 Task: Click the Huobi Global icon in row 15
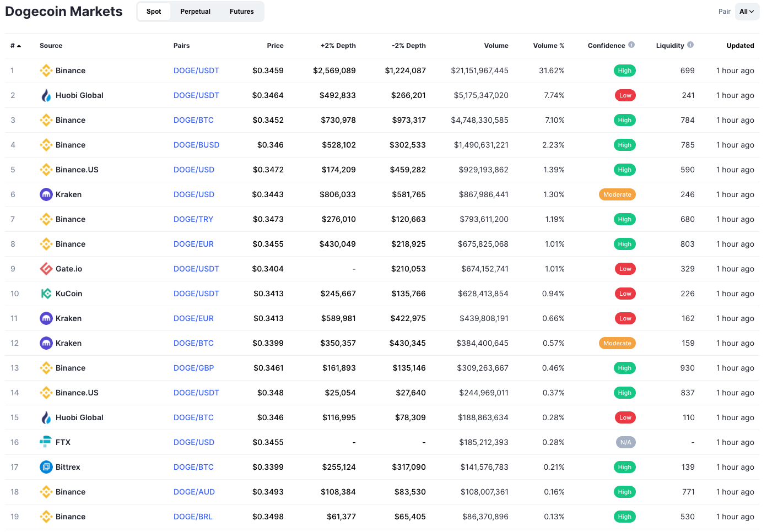tap(46, 417)
